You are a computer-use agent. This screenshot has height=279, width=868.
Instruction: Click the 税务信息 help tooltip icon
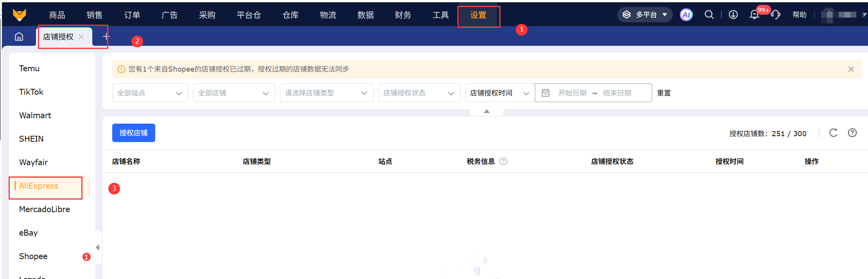pos(504,161)
